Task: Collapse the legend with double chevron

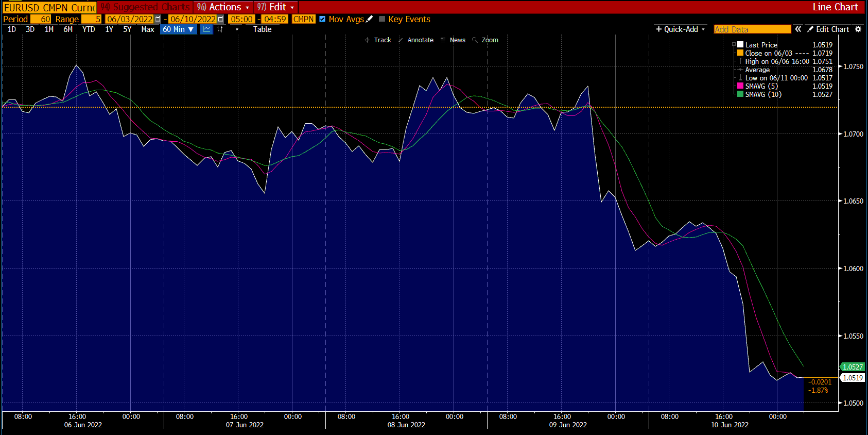Action: [x=798, y=29]
